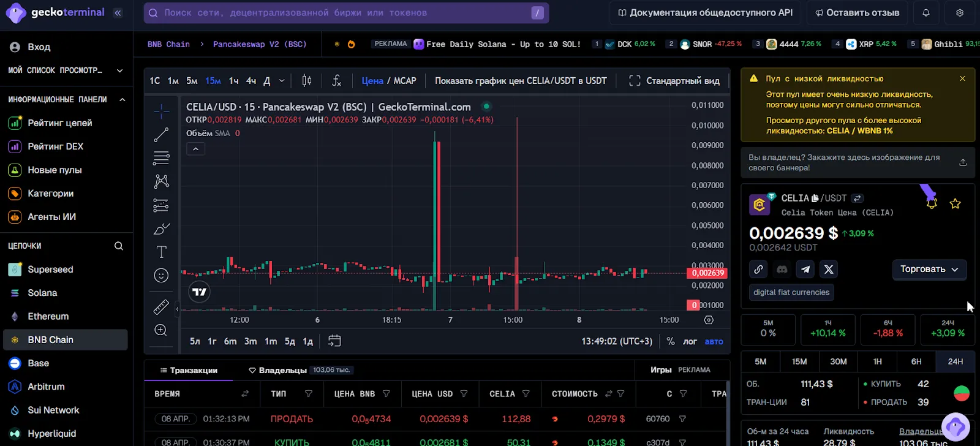
Task: Expand the Торговать dropdown
Action: [x=929, y=269]
